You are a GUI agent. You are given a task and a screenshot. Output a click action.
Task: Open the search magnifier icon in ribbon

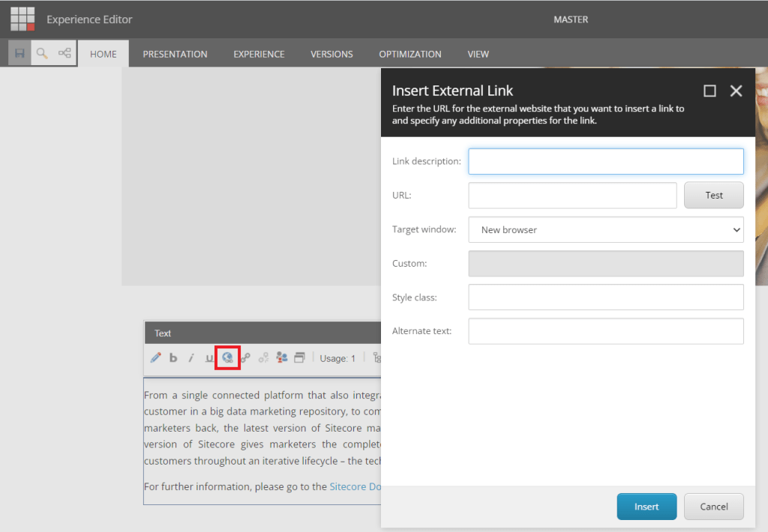(43, 53)
